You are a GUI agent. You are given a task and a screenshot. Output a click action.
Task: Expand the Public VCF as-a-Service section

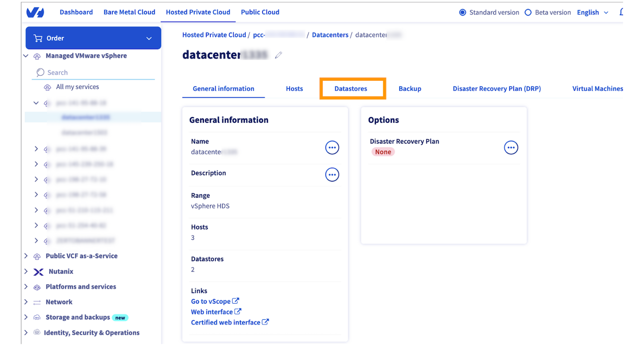point(26,256)
